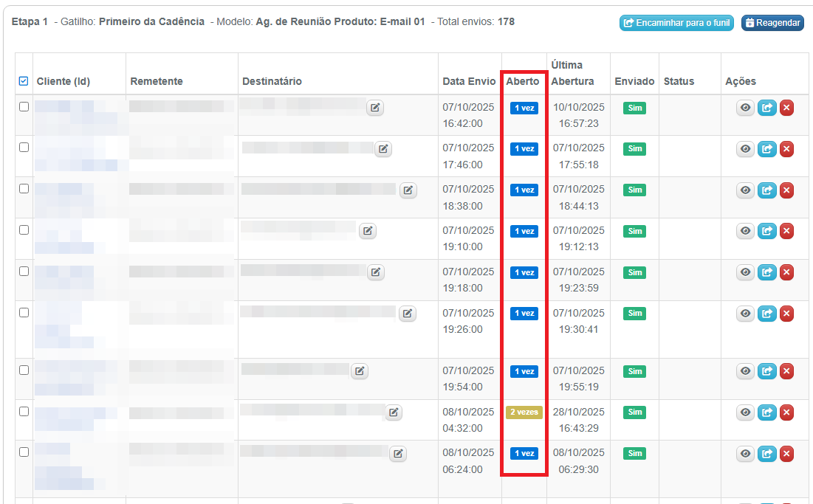
Task: Click the Aberto column header
Action: tap(523, 81)
